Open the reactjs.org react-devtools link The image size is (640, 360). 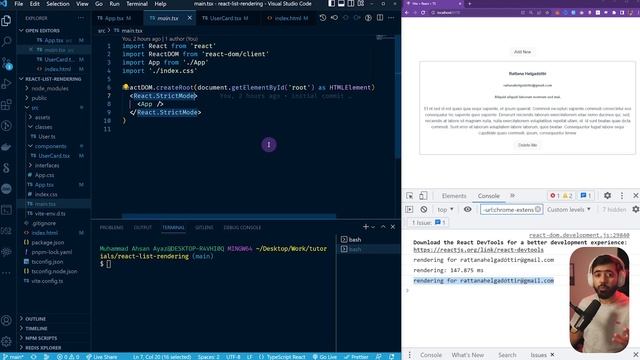pos(478,249)
